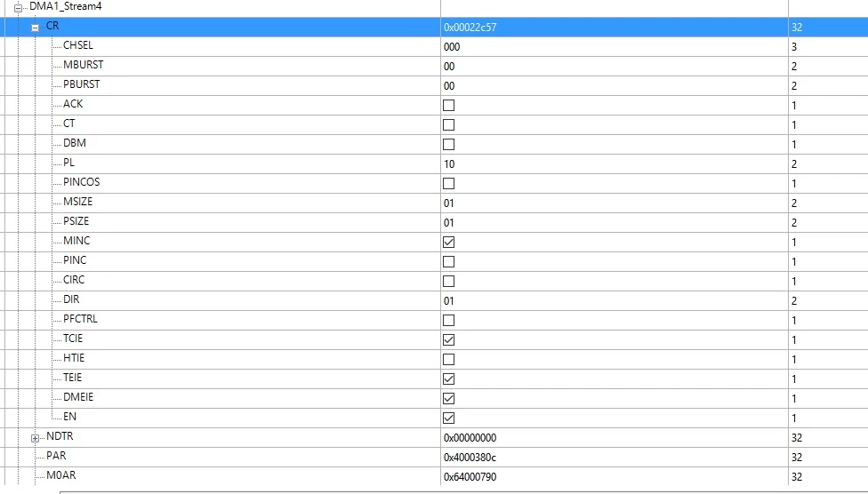The width and height of the screenshot is (868, 494).
Task: Select the TCIE field label
Action: coord(73,339)
